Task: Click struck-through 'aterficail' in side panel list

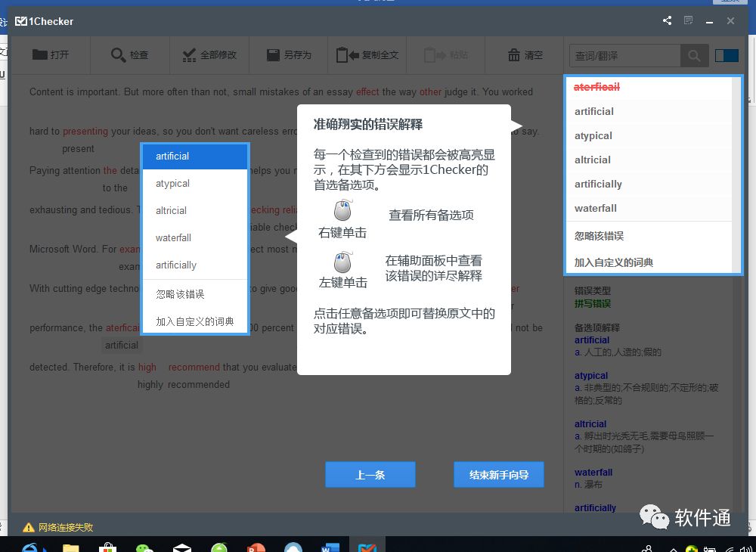Action: (596, 87)
